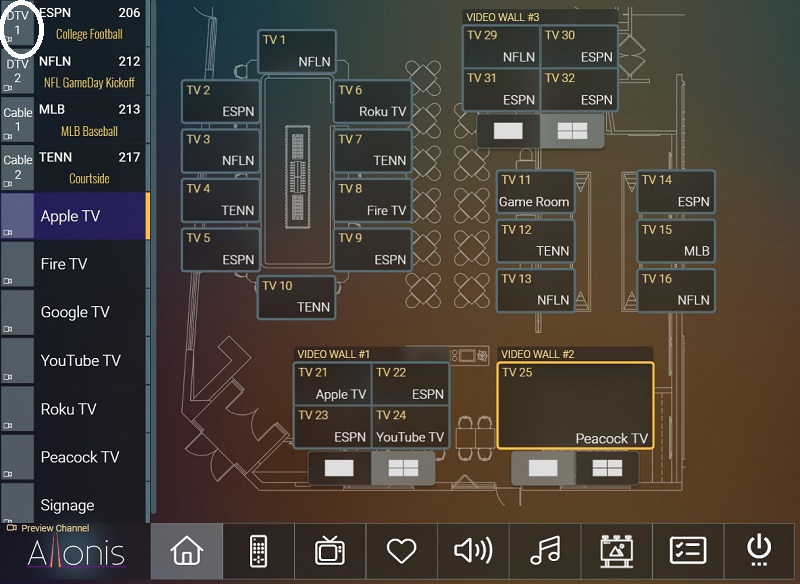Image resolution: width=800 pixels, height=584 pixels.
Task: Select single-screen mode for Video Wall #1
Action: point(339,468)
